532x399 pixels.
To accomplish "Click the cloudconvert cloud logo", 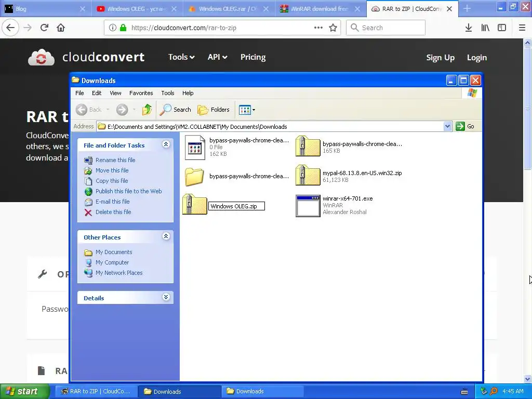I will coord(41,57).
